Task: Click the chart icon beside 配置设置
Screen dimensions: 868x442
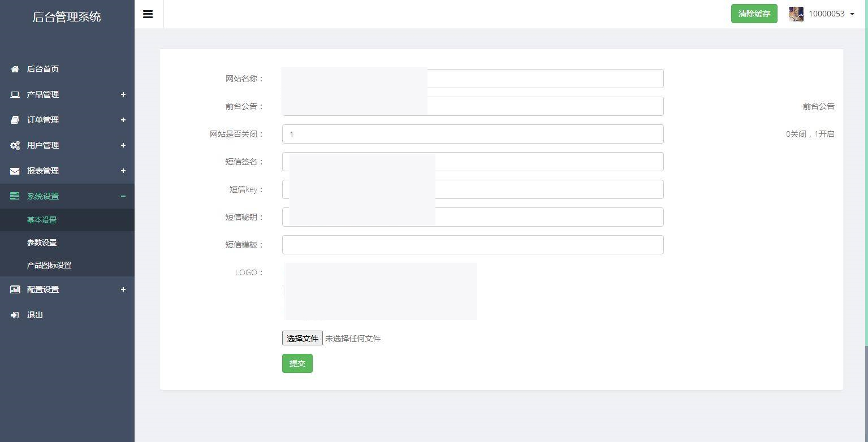Action: tap(15, 289)
